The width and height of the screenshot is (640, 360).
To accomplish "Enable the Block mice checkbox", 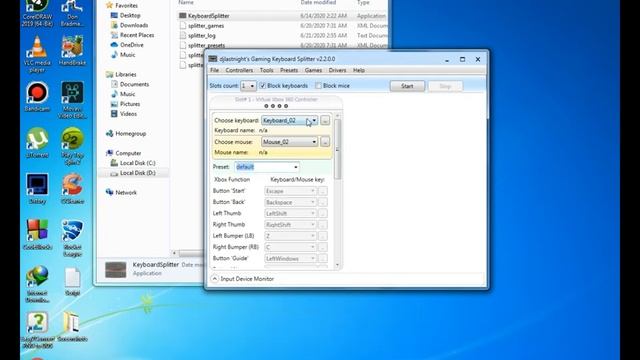I will coord(318,86).
